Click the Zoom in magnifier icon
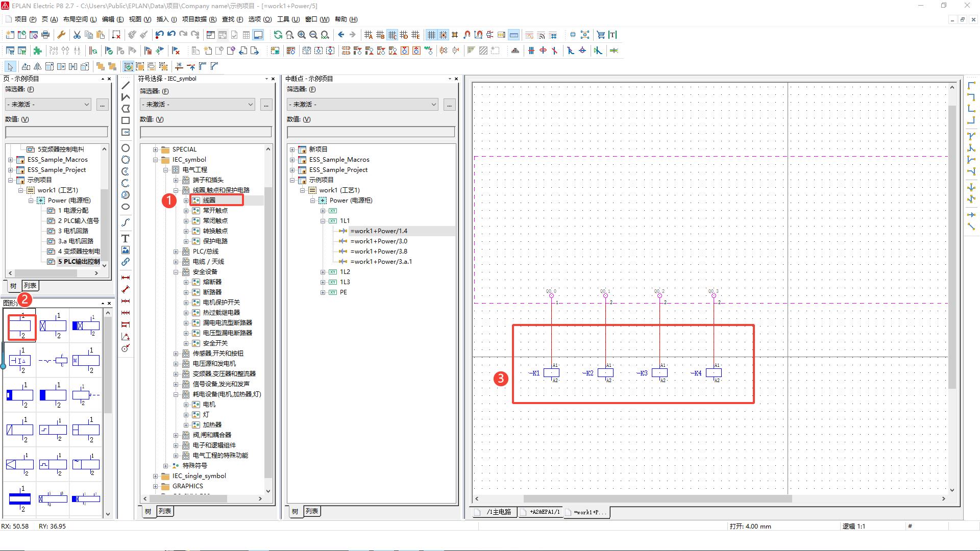The height and width of the screenshot is (551, 980). point(302,35)
